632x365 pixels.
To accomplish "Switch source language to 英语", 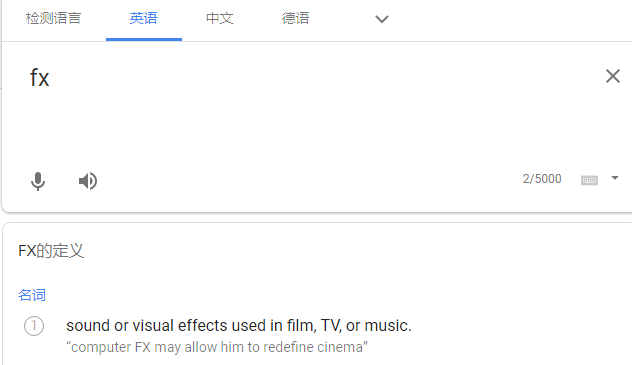I will pos(143,18).
